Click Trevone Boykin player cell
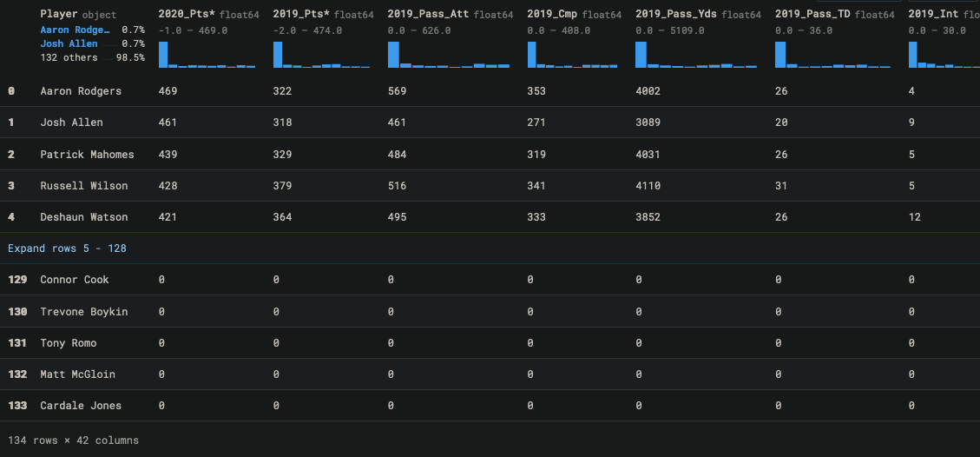Viewport: 980px width, 457px height. pos(83,311)
